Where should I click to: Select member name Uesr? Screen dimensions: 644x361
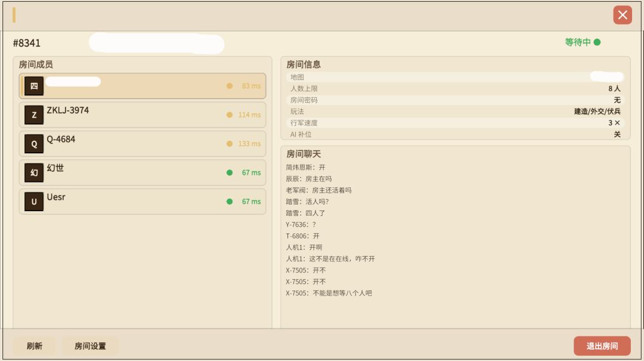point(56,197)
